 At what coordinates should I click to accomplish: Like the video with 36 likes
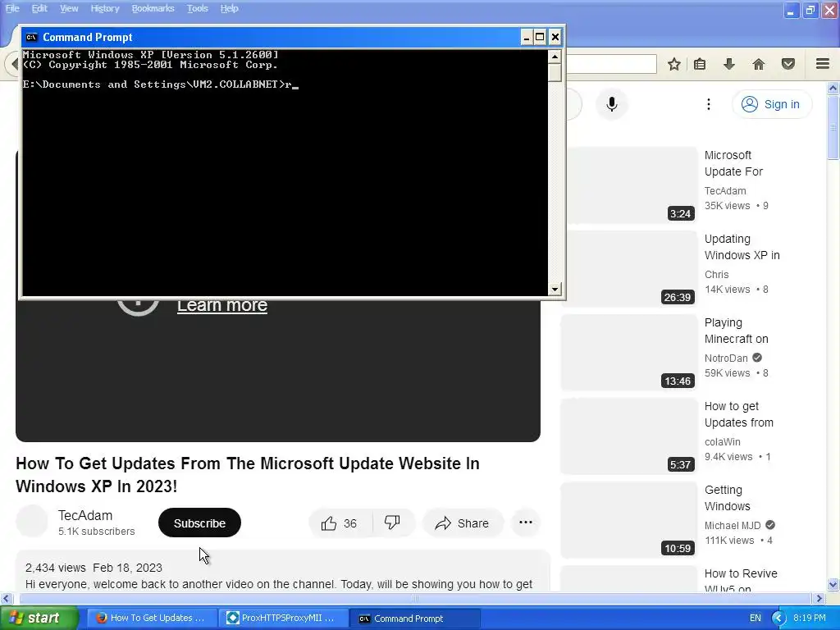coord(340,523)
